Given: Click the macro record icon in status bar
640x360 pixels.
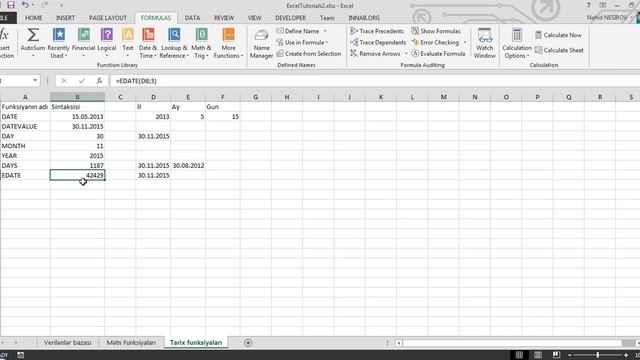Looking at the screenshot, I should point(20,355).
